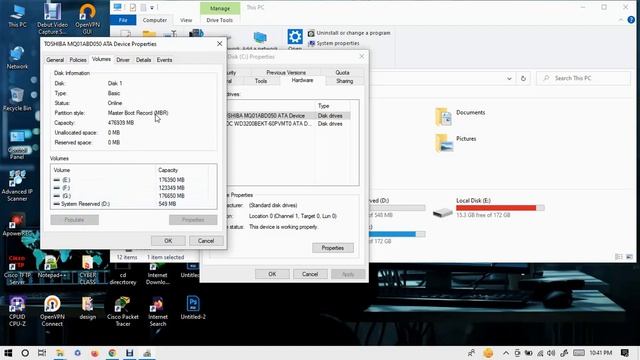This screenshot has width=640, height=360.
Task: Open CYBER CLASS desktop folder
Action: [87, 269]
